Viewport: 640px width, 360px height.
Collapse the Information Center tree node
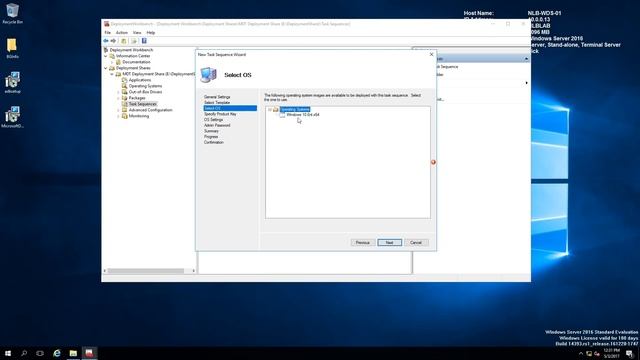pos(106,56)
